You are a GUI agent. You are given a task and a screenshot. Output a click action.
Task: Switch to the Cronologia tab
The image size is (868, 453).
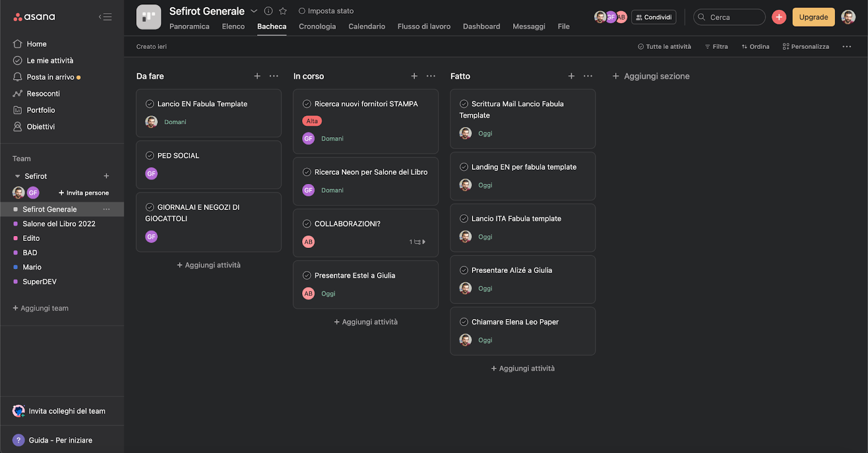317,27
